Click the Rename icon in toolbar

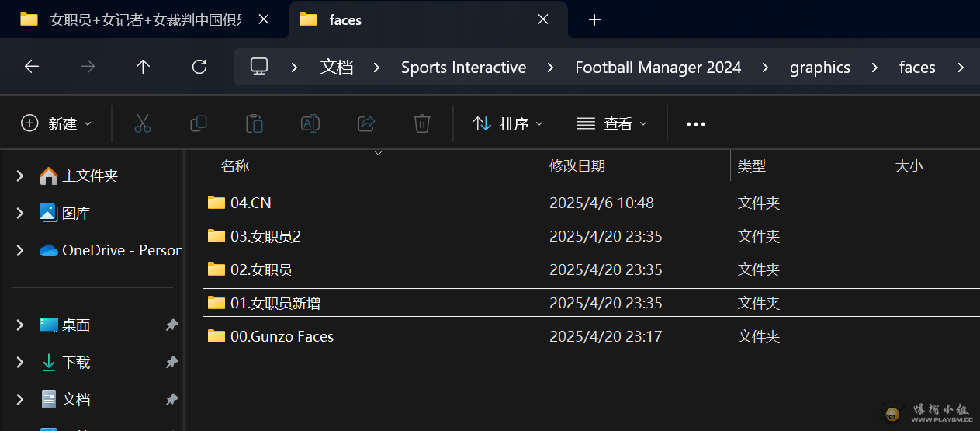[310, 123]
